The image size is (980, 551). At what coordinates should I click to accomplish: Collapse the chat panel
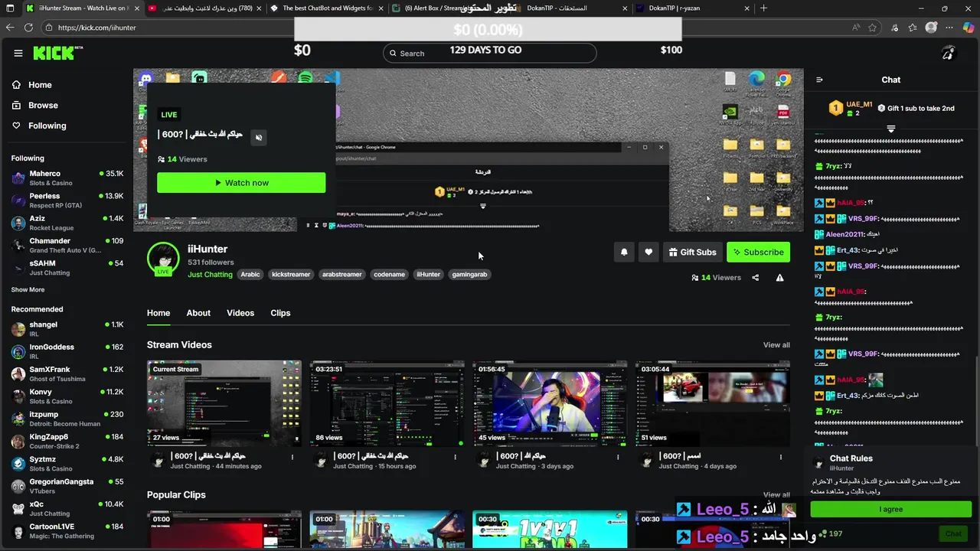[x=819, y=80]
